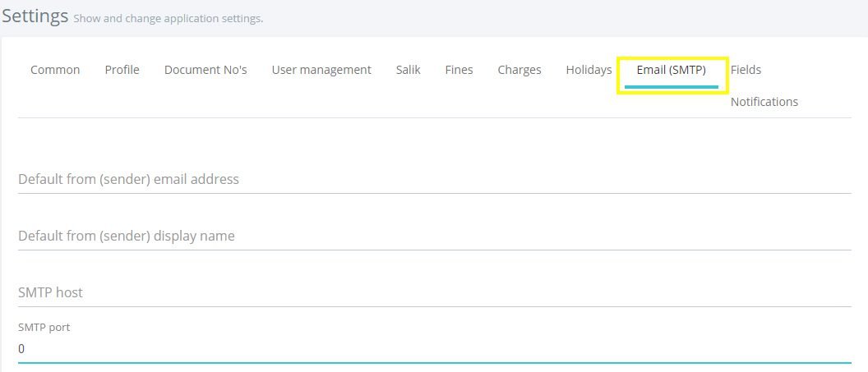This screenshot has height=372, width=868.
Task: Open the Holidays tab
Action: (589, 70)
